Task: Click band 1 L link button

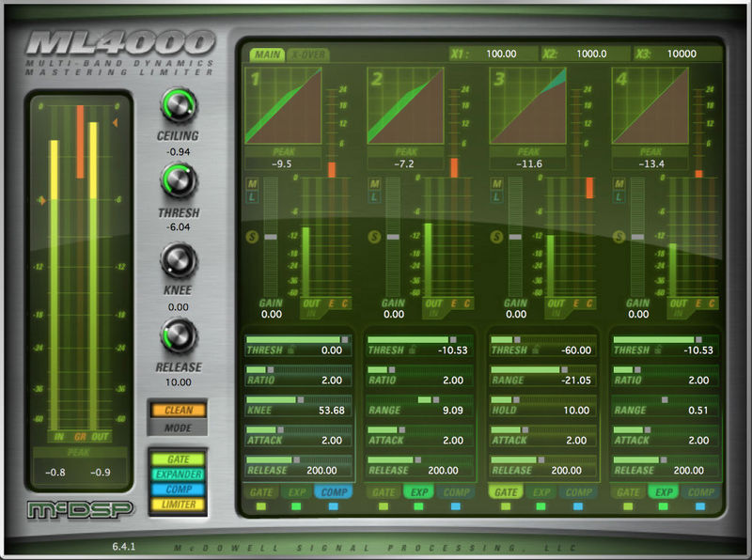Action: [x=252, y=196]
